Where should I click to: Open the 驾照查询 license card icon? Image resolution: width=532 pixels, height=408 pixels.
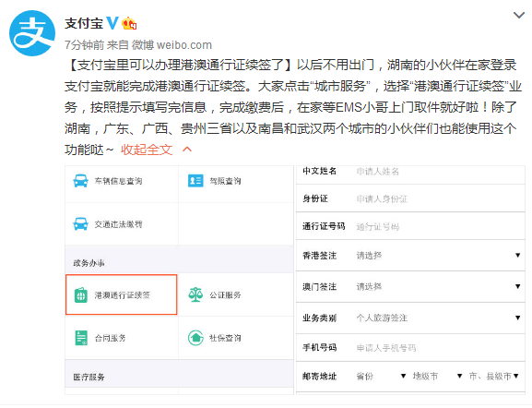point(195,181)
